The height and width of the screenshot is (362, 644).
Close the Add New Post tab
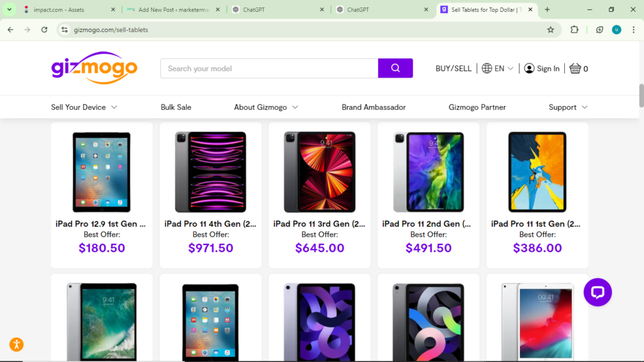tap(218, 9)
